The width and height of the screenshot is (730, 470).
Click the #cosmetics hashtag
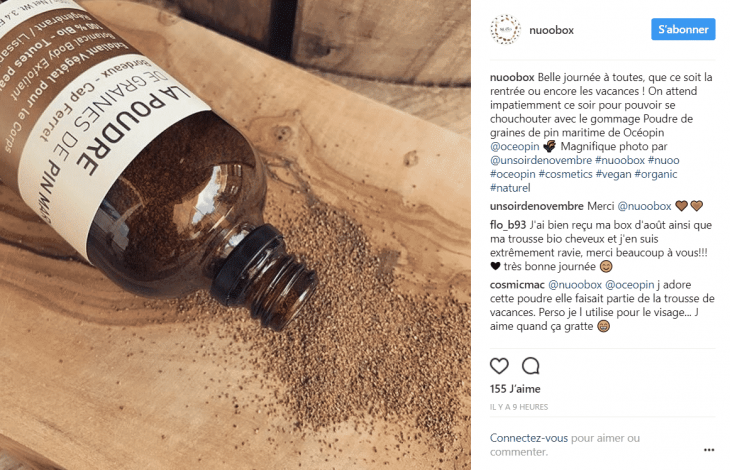(565, 174)
